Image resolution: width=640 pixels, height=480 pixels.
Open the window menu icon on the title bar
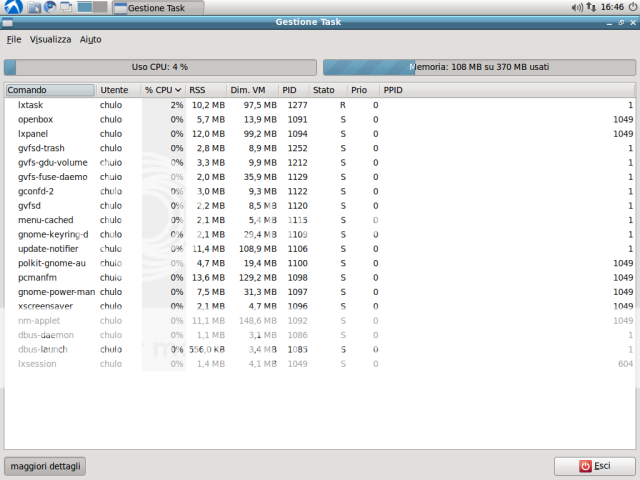click(x=7, y=22)
